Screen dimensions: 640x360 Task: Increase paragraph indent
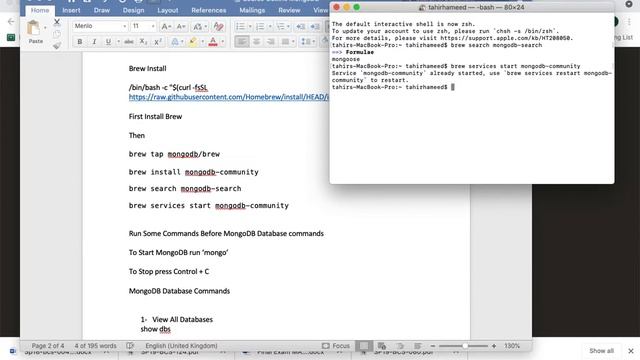tap(315, 27)
